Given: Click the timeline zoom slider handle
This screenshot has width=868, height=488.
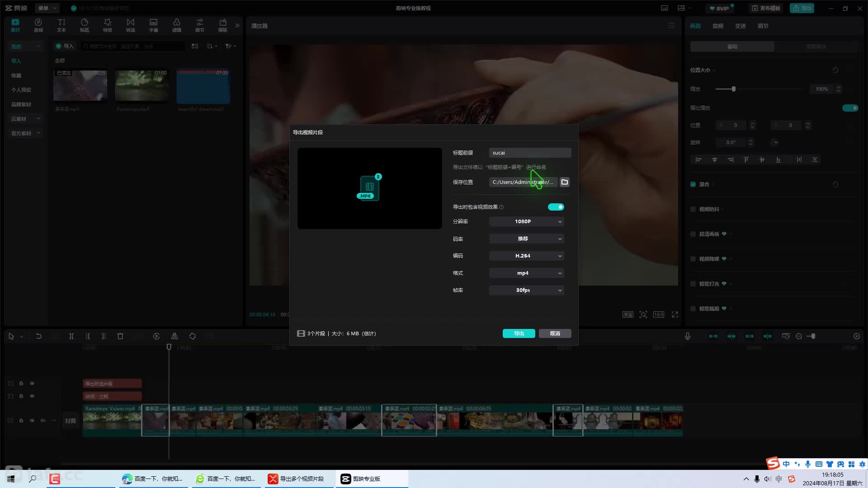Looking at the screenshot, I should [x=813, y=336].
